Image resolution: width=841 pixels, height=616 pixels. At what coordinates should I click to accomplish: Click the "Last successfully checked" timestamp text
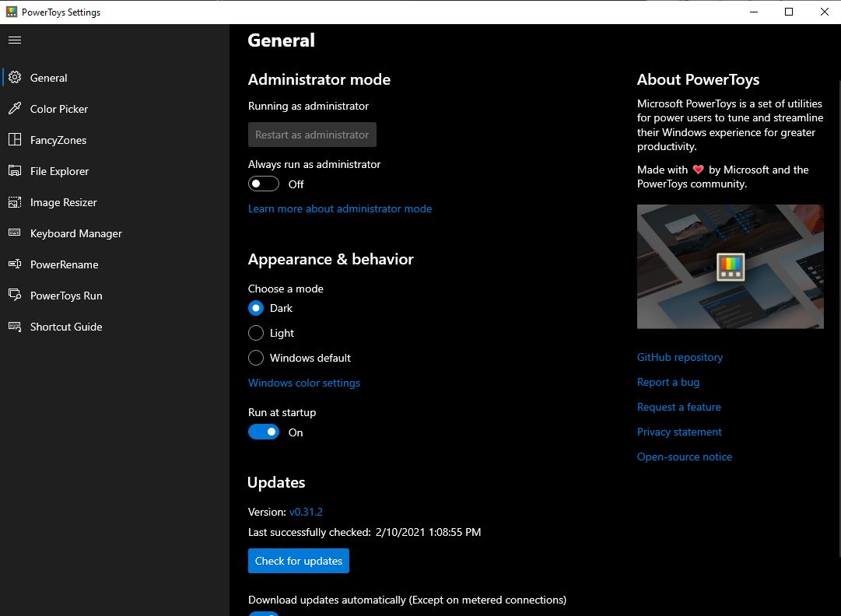coord(429,532)
